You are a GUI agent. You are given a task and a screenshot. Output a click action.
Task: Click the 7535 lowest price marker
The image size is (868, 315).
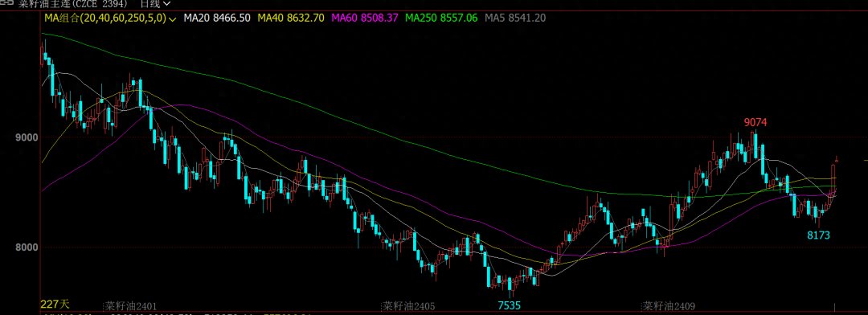pos(509,305)
